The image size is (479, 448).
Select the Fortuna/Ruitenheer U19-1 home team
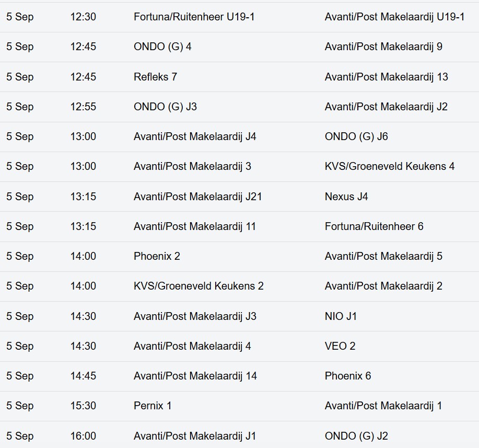pos(194,17)
